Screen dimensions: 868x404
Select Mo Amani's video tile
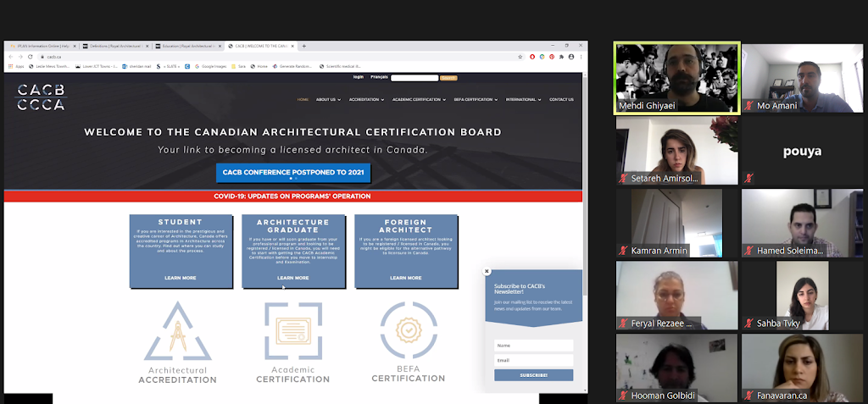[x=802, y=79]
